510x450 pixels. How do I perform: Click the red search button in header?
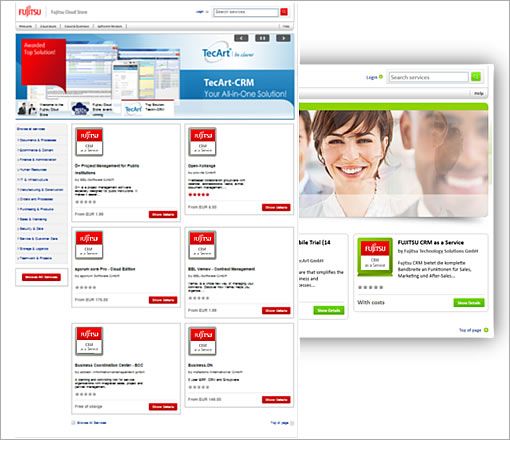pos(284,12)
